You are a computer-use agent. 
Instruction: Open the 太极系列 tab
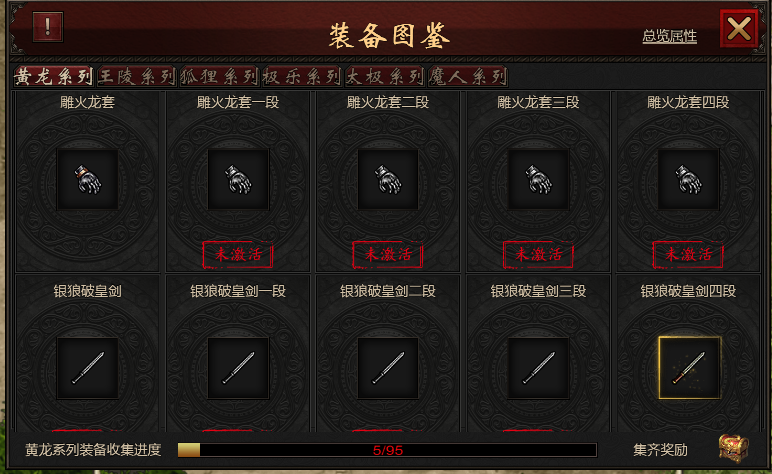[385, 76]
